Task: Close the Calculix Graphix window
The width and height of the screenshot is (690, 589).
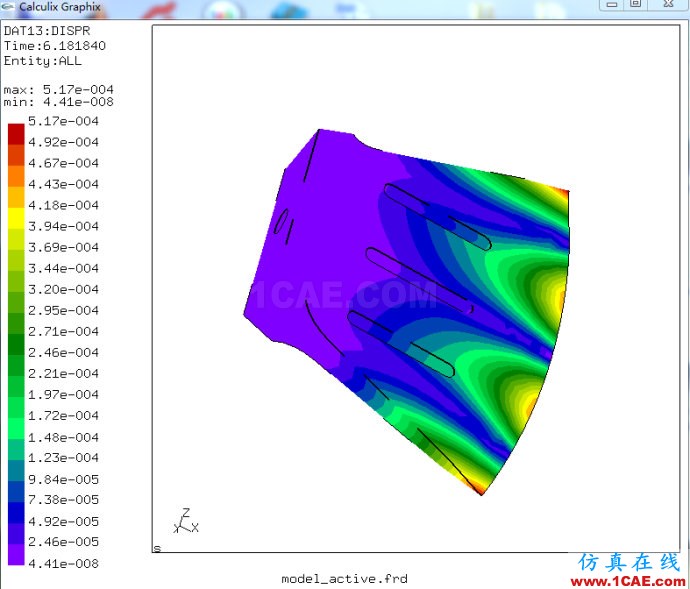Action: pos(668,4)
